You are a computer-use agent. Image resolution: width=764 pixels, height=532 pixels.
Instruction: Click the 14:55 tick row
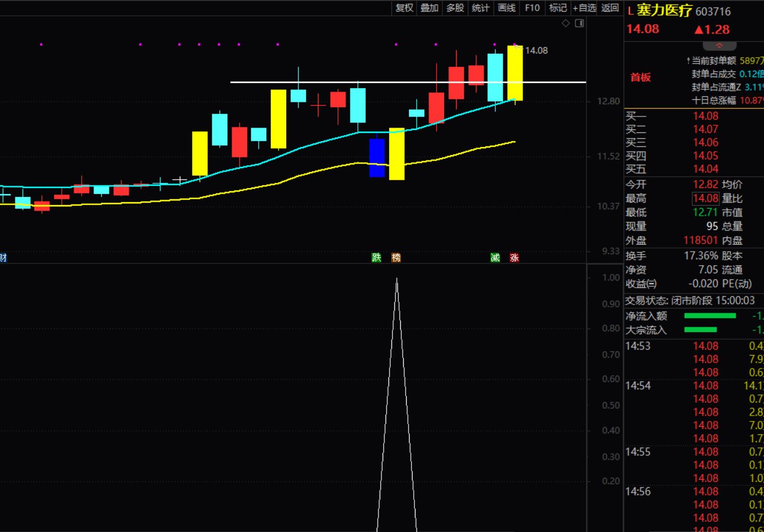(693, 452)
